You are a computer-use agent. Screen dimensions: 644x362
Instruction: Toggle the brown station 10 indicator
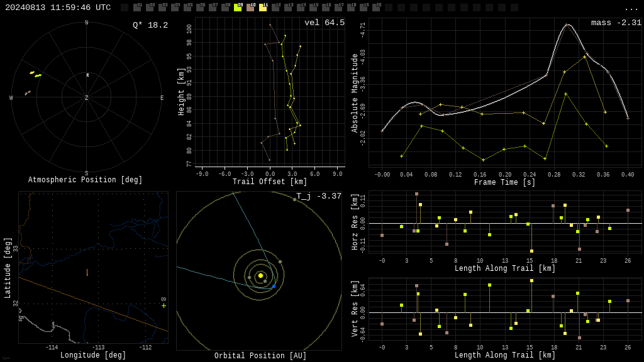pos(250,7)
